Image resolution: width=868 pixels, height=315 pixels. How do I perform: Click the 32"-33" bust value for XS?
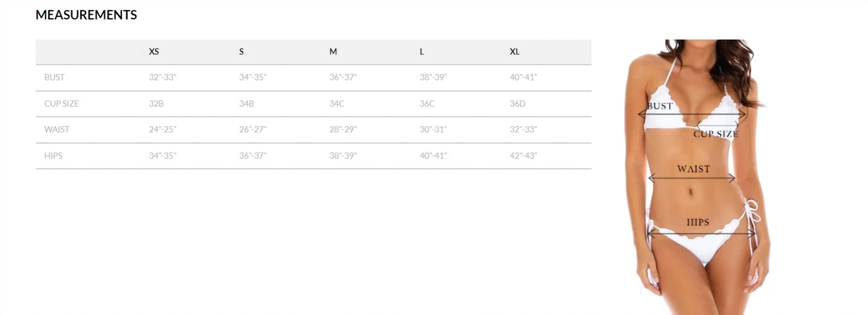[162, 77]
